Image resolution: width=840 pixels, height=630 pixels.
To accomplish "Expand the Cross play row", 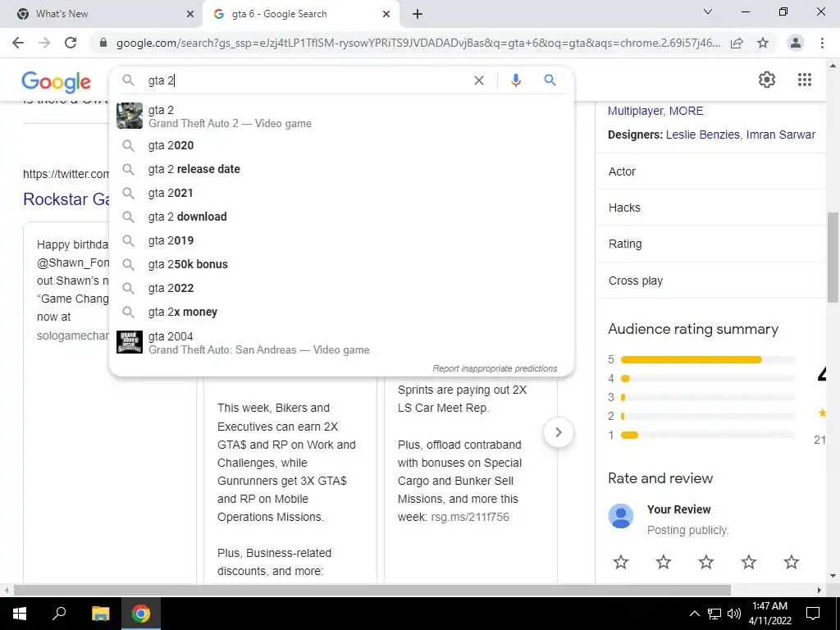I will click(711, 281).
